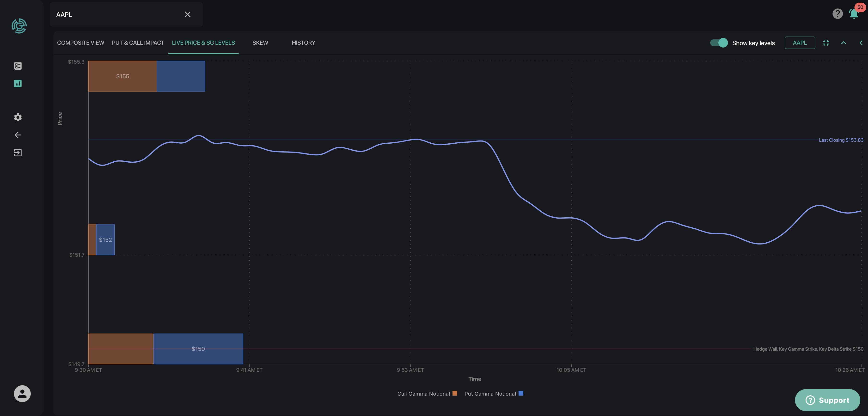Image resolution: width=868 pixels, height=416 pixels.
Task: Click the Last Closing $153.83 label
Action: pyautogui.click(x=841, y=140)
